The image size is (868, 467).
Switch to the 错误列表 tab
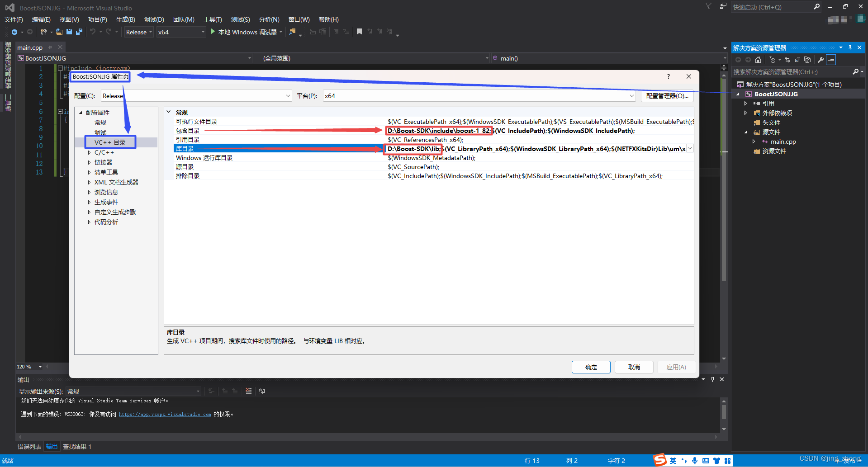point(29,446)
